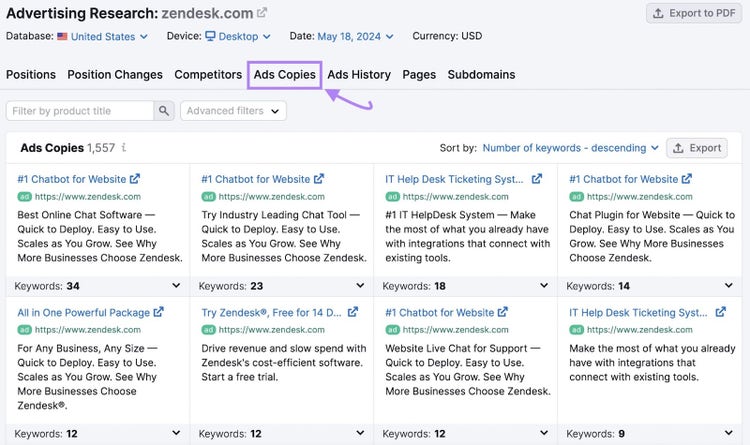Open external link for All in One Powerful Package

point(158,312)
